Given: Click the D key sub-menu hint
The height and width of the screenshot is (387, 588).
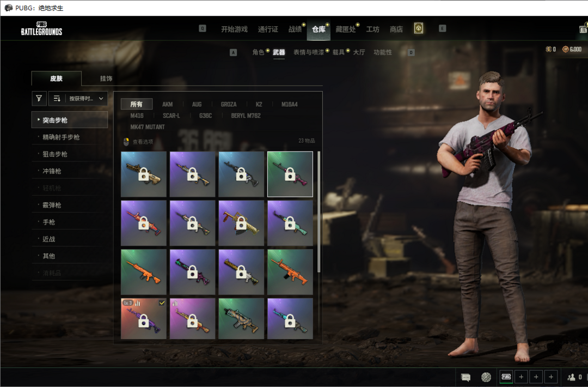Looking at the screenshot, I should pyautogui.click(x=411, y=52).
